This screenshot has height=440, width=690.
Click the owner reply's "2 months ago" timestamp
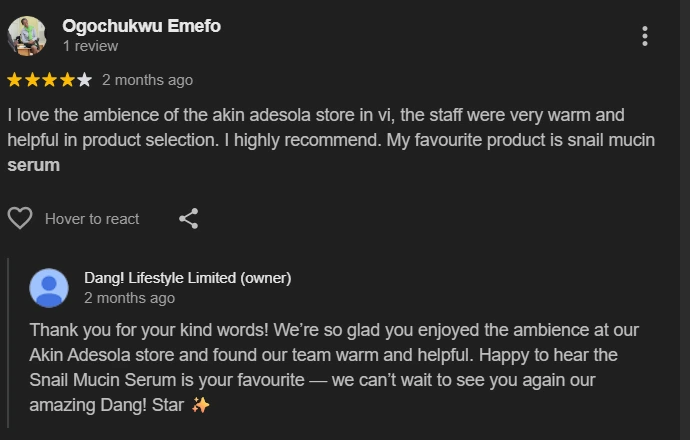129,298
